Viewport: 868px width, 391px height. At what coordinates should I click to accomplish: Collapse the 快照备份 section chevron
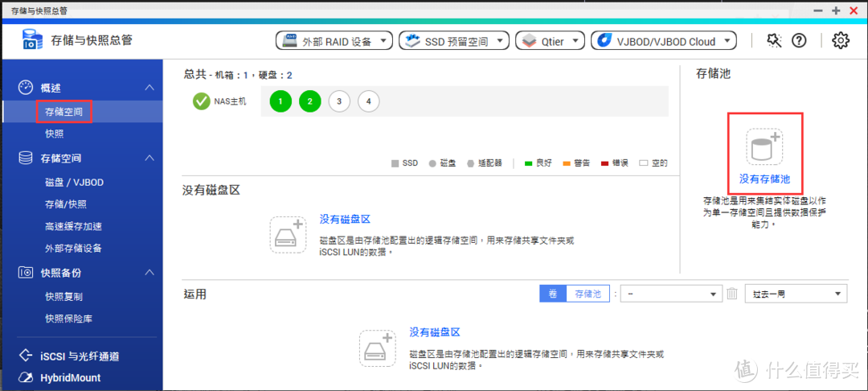(149, 273)
